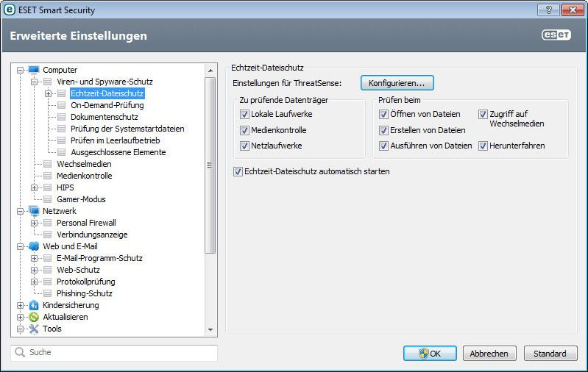Click the tree scrollbar down arrow
This screenshot has height=372, width=588.
(x=210, y=329)
